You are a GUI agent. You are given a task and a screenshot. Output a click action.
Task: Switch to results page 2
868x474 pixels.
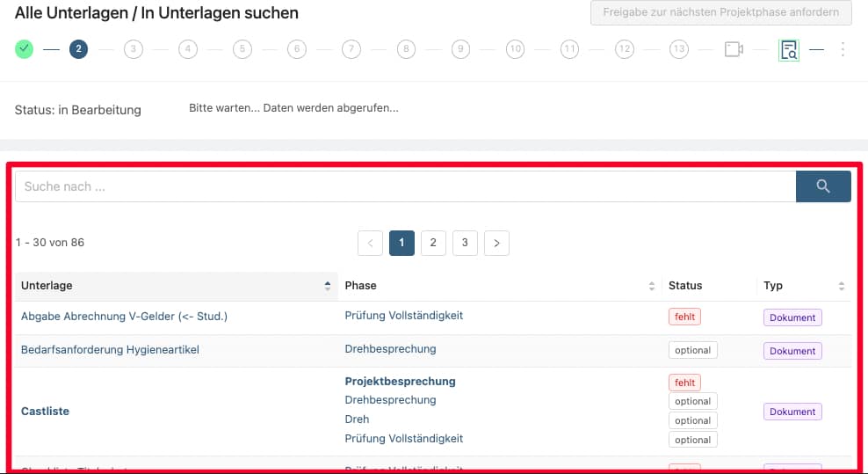point(433,243)
